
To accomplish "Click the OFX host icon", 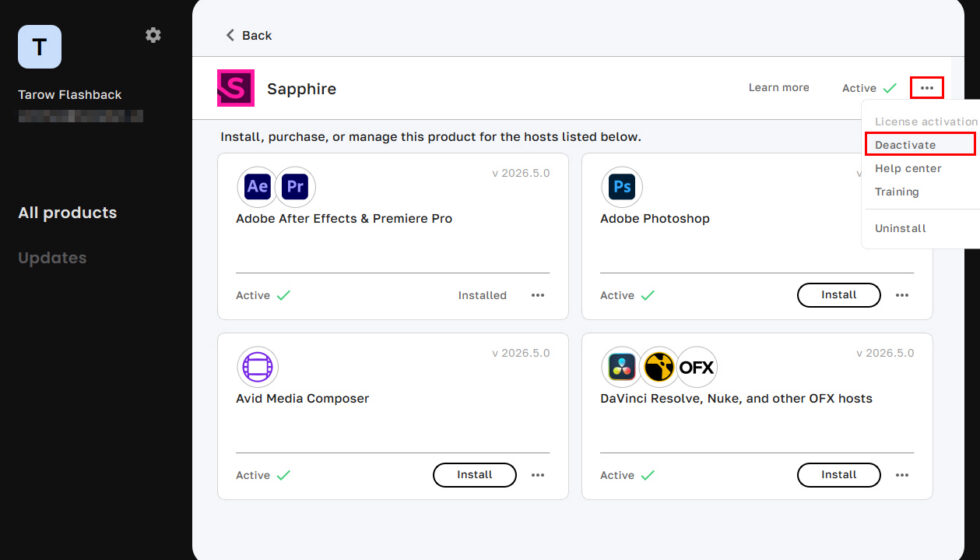I will pyautogui.click(x=697, y=366).
